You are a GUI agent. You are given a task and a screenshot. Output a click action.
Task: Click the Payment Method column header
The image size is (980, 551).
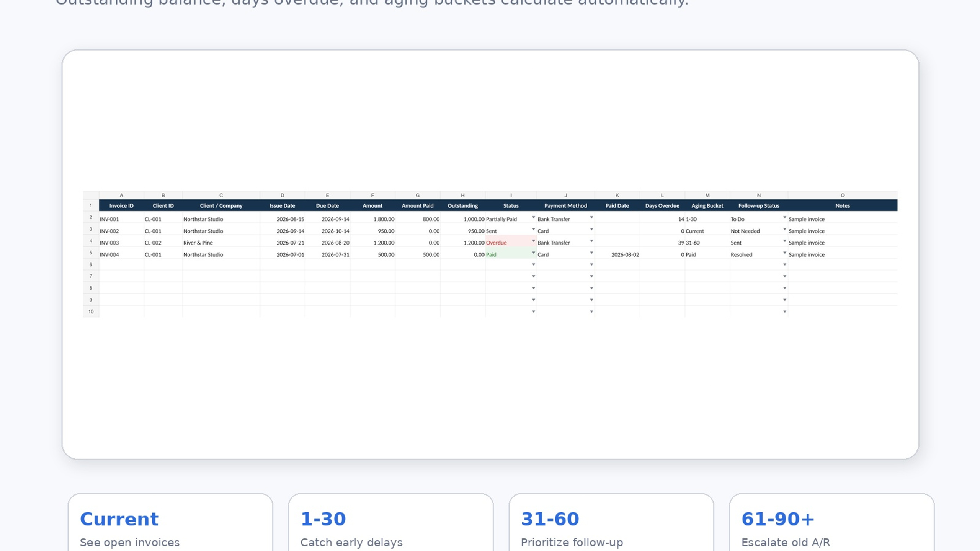pos(565,205)
